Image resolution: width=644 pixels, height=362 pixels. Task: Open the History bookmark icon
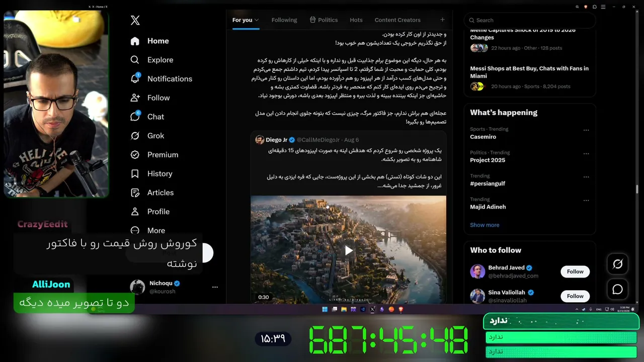tap(135, 174)
